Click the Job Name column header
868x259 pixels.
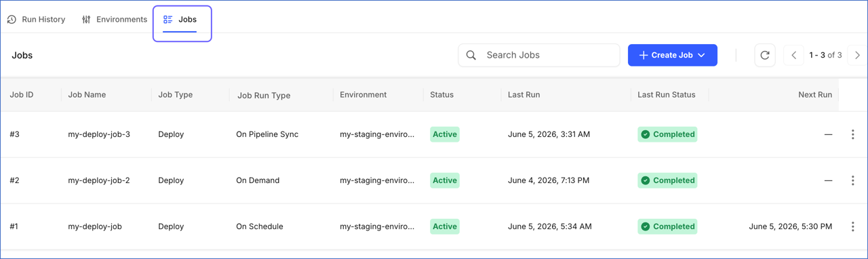(x=87, y=95)
